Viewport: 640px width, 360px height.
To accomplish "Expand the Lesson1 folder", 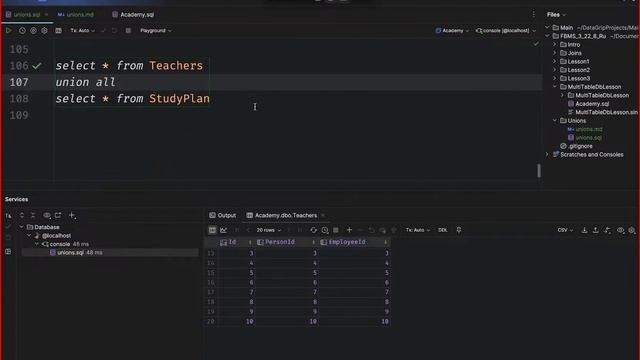I will coord(555,62).
